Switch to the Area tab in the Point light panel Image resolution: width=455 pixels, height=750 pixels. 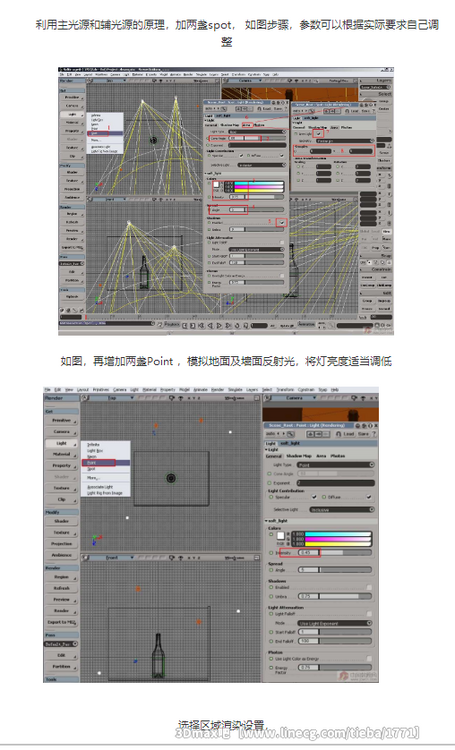tap(321, 456)
